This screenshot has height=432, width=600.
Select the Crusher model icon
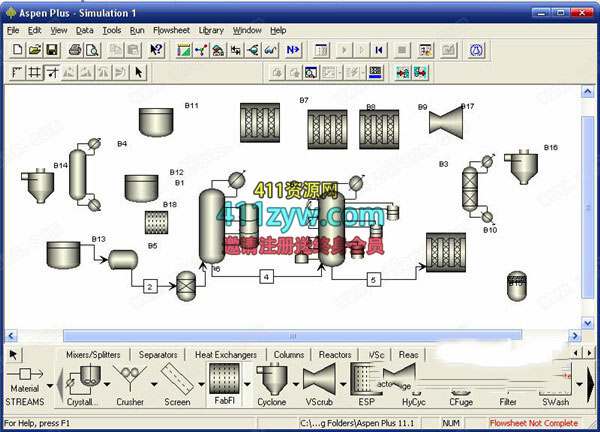[130, 382]
